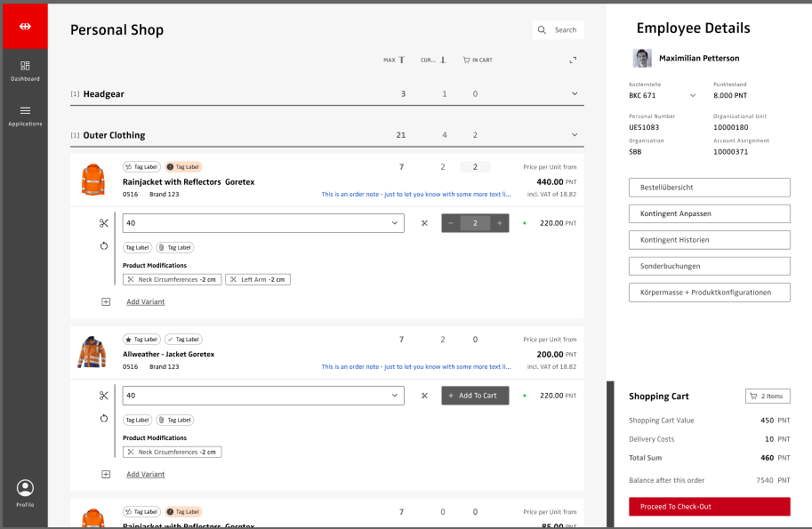The image size is (812, 529).
Task: Increase Rainjacket with Reflectors quantity with plus
Action: click(500, 223)
